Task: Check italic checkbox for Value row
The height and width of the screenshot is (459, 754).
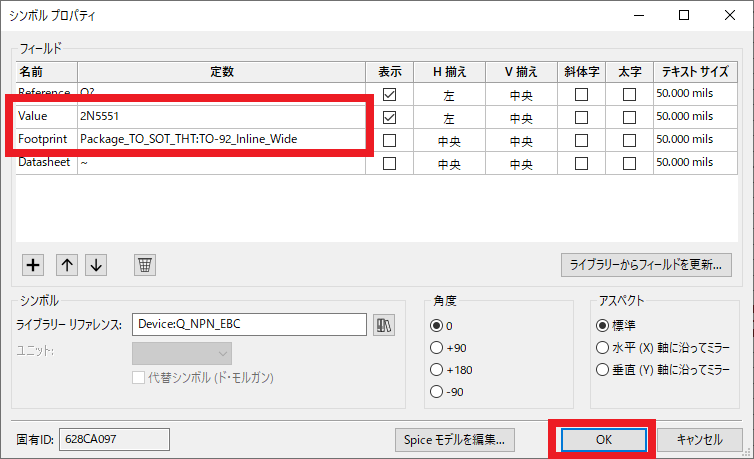Action: (580, 118)
